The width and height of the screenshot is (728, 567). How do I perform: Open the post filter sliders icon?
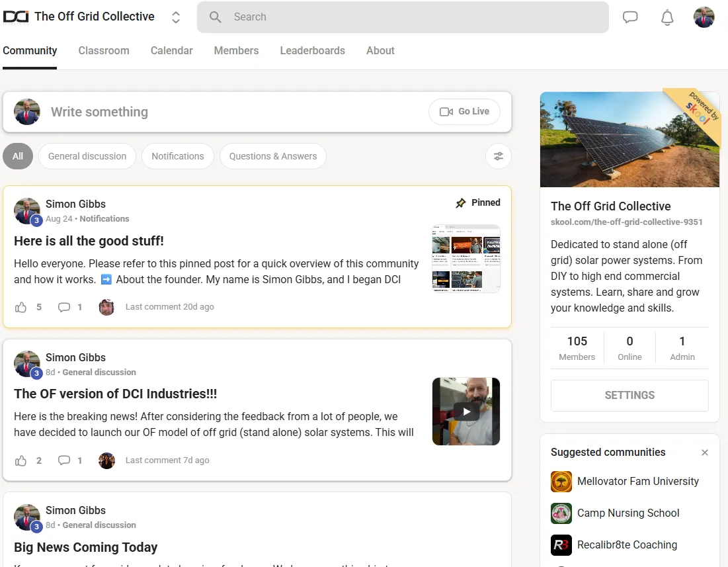(x=498, y=156)
